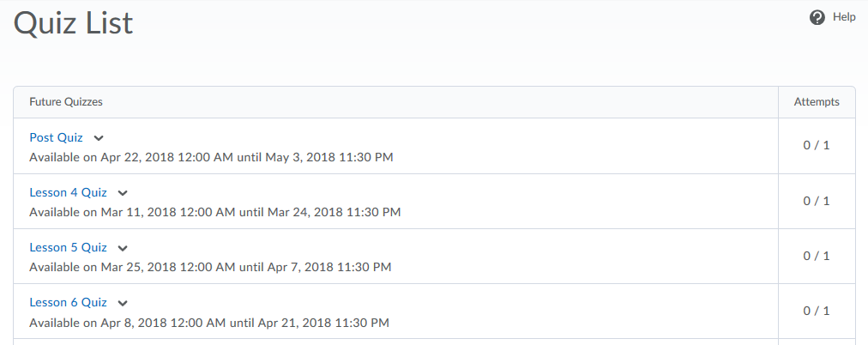Select Lesson 5 Quiz attempts count cell

pos(817,256)
